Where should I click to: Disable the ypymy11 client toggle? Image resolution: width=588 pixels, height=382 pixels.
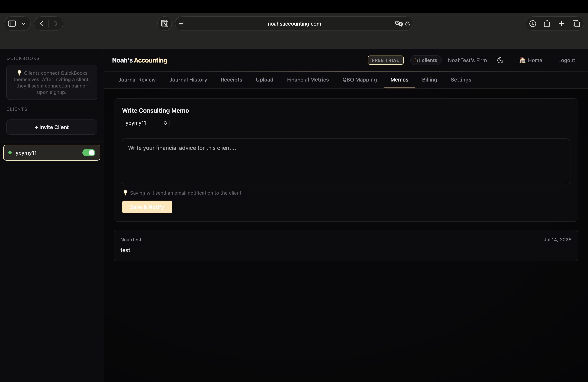(x=89, y=153)
